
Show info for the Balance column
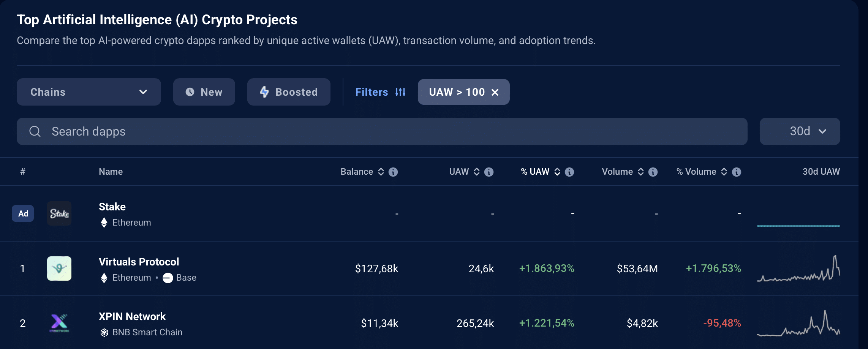coord(393,172)
